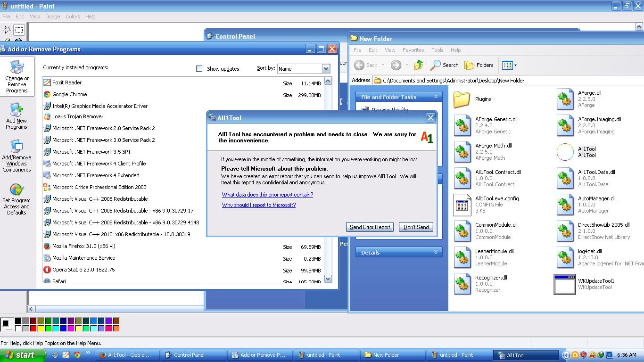
Task: Select Paint's Free-Form Select tool
Action: 7,30
